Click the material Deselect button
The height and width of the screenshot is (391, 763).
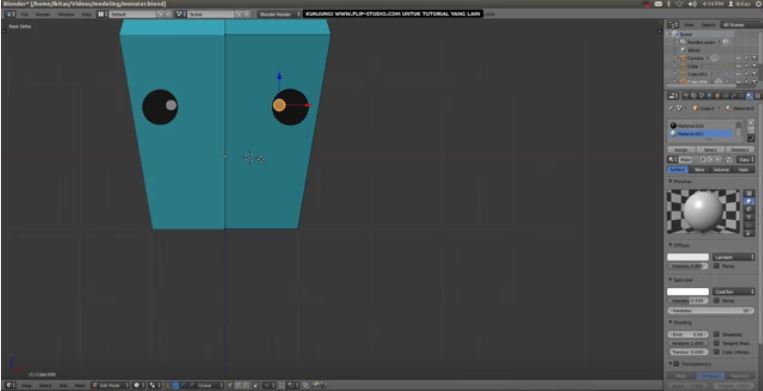(x=740, y=150)
